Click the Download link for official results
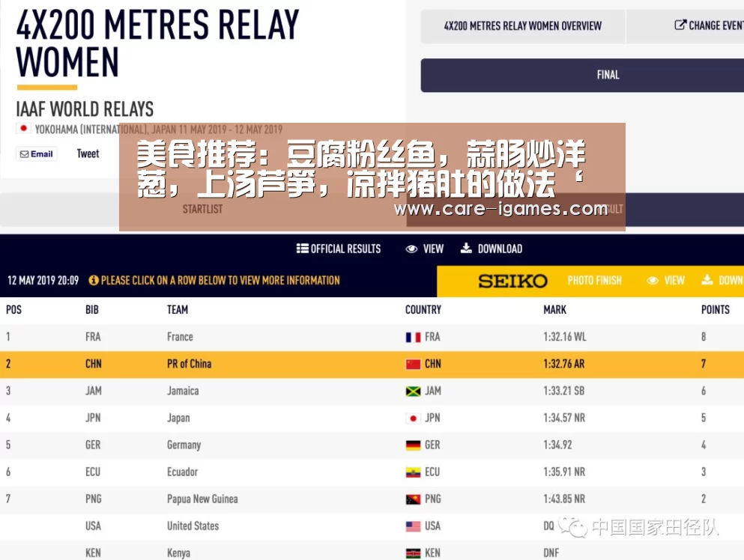 click(x=500, y=249)
